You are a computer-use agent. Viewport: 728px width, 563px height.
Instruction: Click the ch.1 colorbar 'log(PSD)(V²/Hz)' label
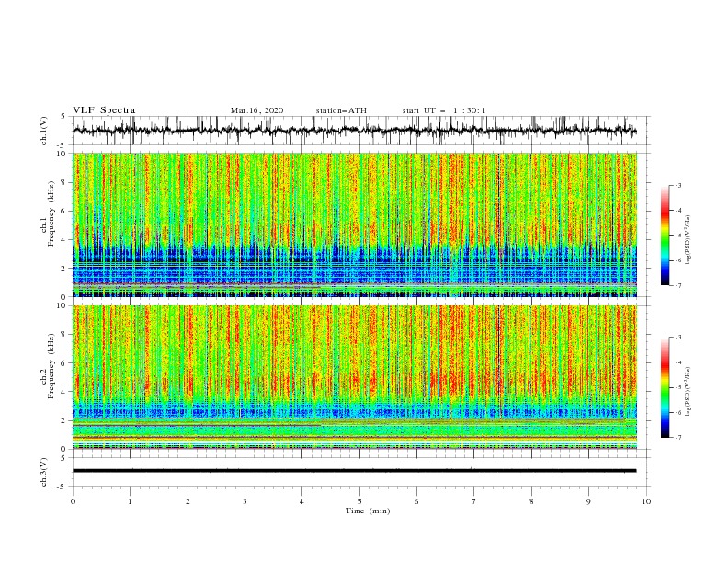pos(688,239)
